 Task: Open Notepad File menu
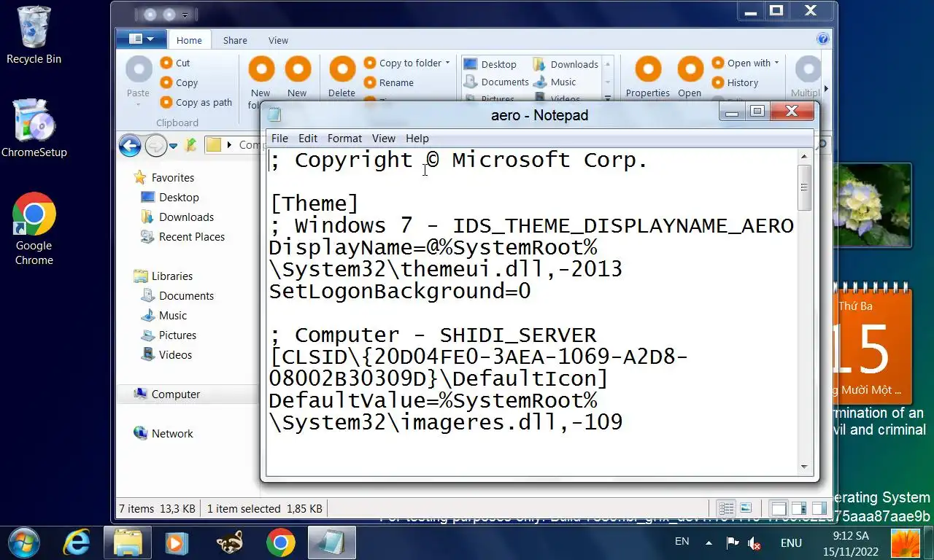click(279, 138)
